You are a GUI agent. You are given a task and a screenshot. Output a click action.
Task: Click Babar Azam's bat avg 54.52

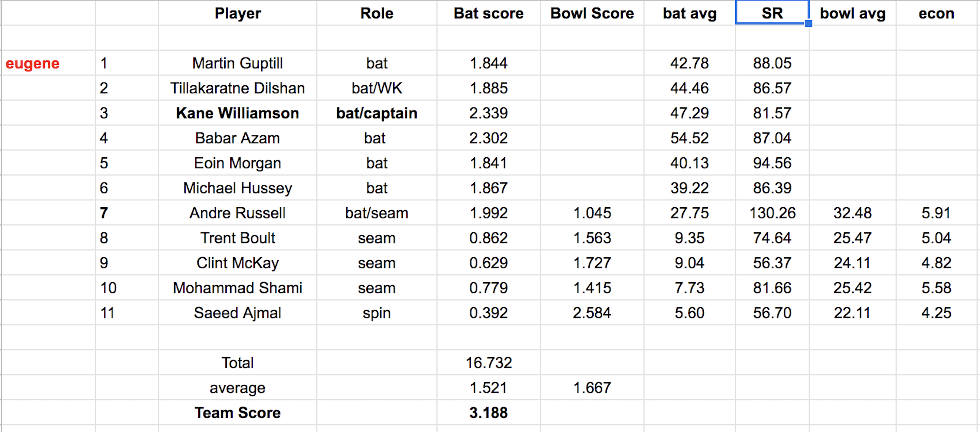[x=689, y=138]
